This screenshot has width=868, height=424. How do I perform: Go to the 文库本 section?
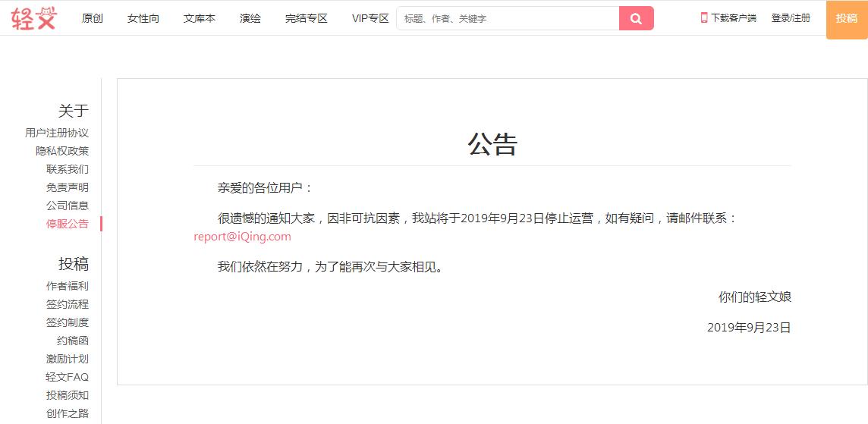coord(200,18)
